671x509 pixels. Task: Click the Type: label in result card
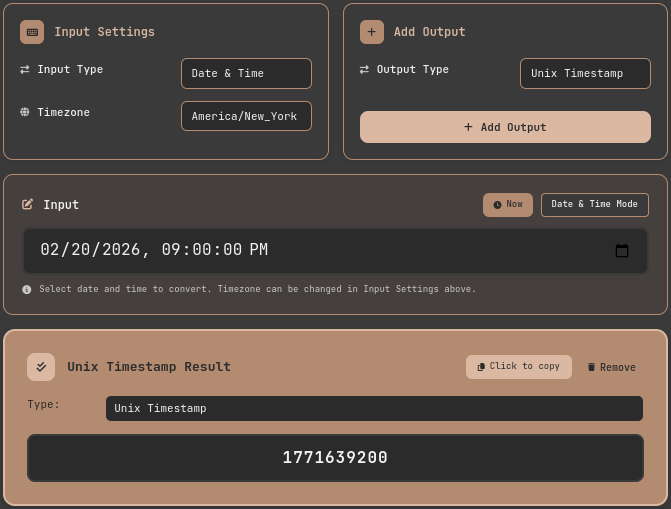point(43,405)
